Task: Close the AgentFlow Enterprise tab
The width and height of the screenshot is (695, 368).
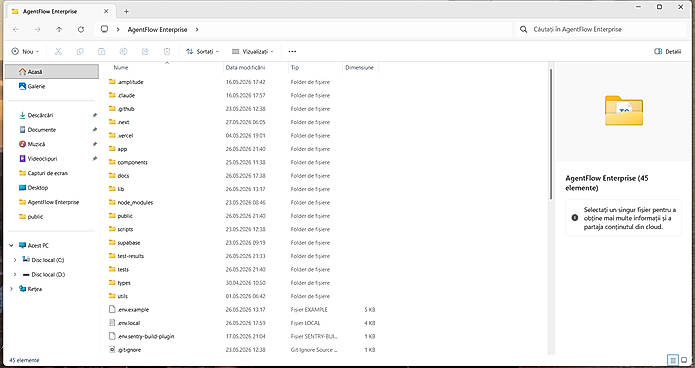Action: pos(106,11)
